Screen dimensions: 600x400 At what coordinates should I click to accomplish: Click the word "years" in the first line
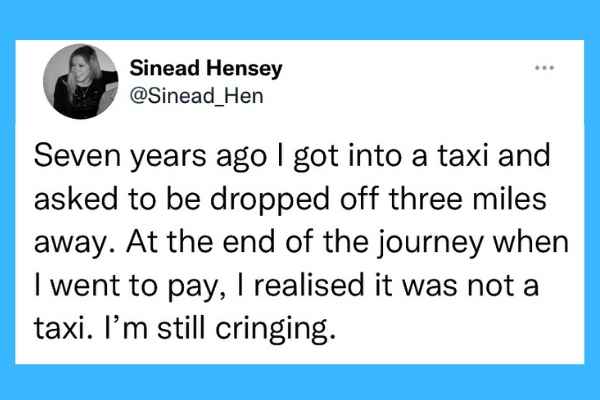(x=168, y=158)
